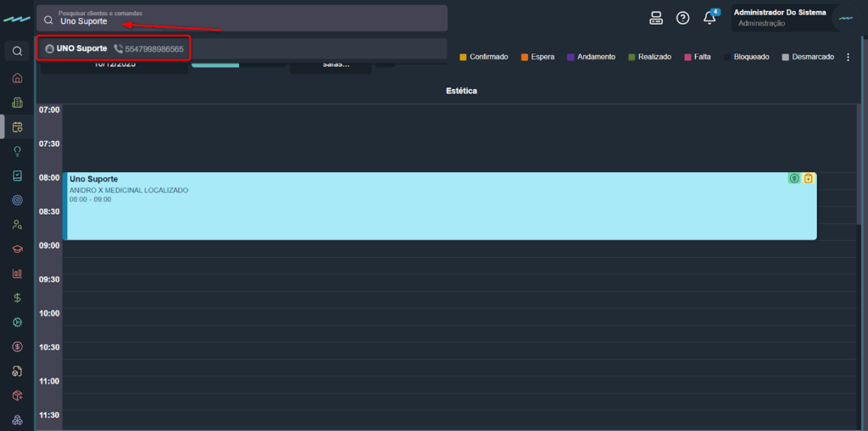Open the green dollar sign sidebar icon
The width and height of the screenshot is (868, 431).
coord(17,298)
